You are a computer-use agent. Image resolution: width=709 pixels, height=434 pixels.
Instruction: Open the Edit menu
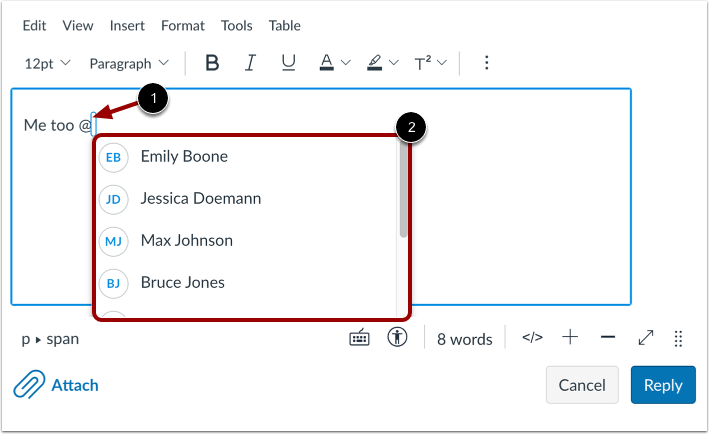(x=34, y=25)
